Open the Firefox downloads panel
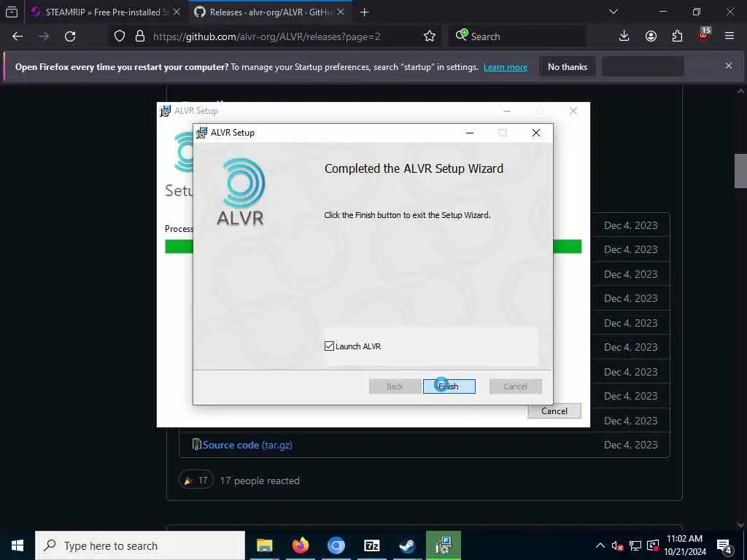The image size is (747, 560). 624,36
